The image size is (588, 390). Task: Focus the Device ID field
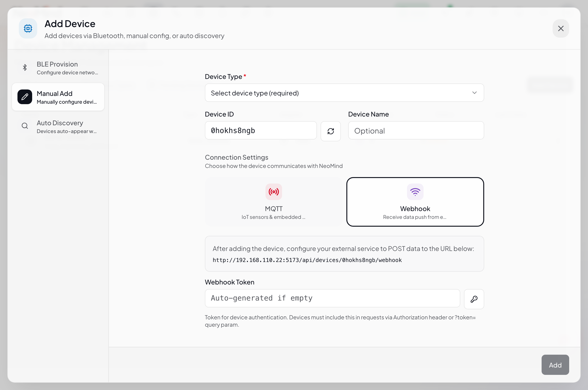[x=261, y=131]
